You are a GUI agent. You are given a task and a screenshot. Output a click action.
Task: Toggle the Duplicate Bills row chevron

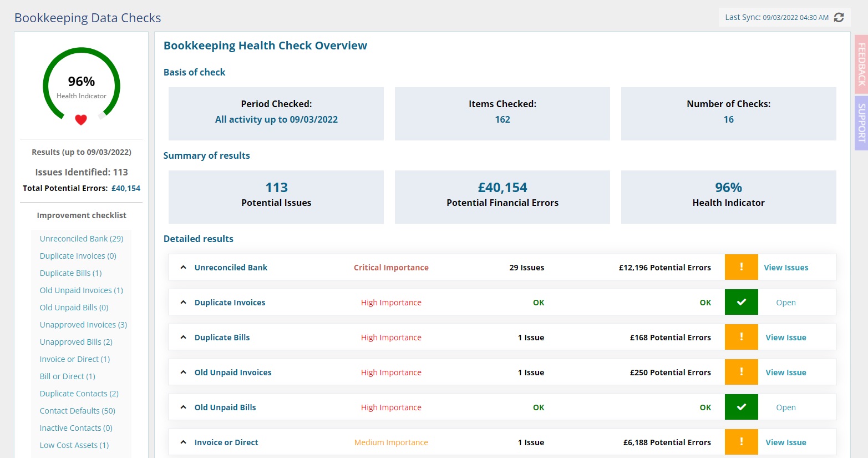tap(183, 338)
